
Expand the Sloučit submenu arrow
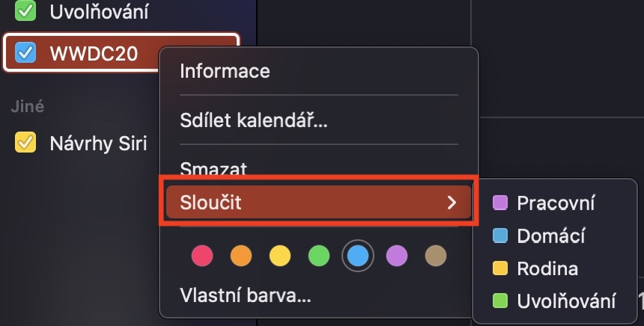point(452,203)
